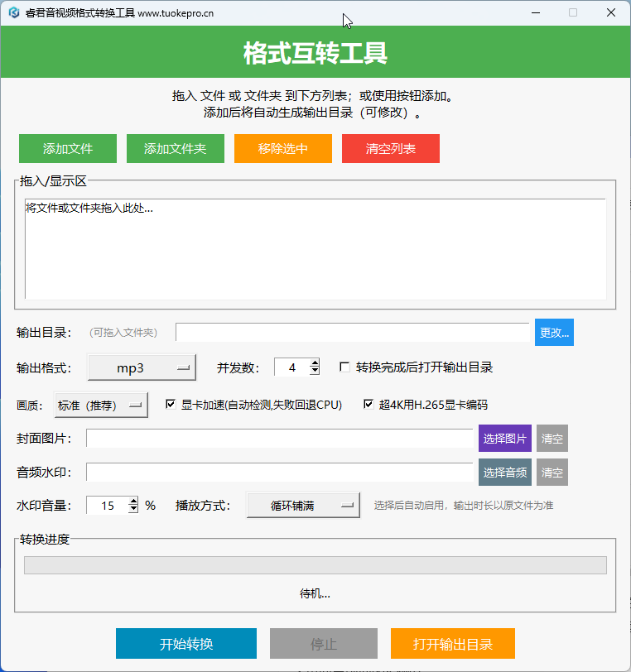Open the 播放方式 循环铺满 dropdown

[x=303, y=506]
